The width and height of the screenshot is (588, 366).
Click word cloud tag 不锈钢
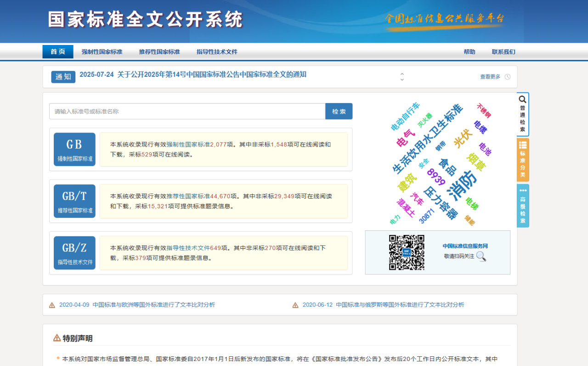tap(484, 111)
